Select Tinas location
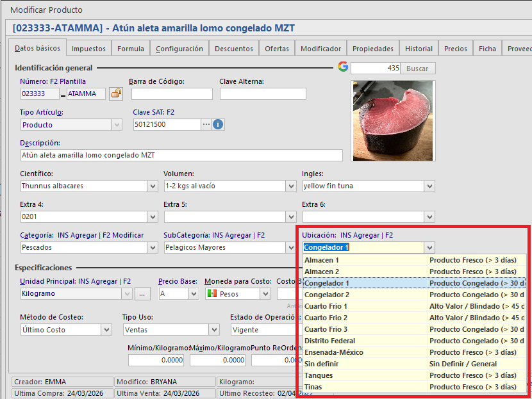Image resolution: width=532 pixels, height=399 pixels. pos(414,387)
